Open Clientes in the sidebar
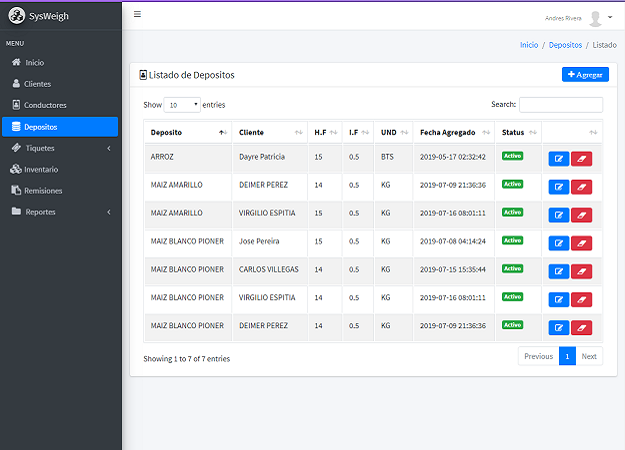Image resolution: width=625 pixels, height=450 pixels. click(37, 84)
